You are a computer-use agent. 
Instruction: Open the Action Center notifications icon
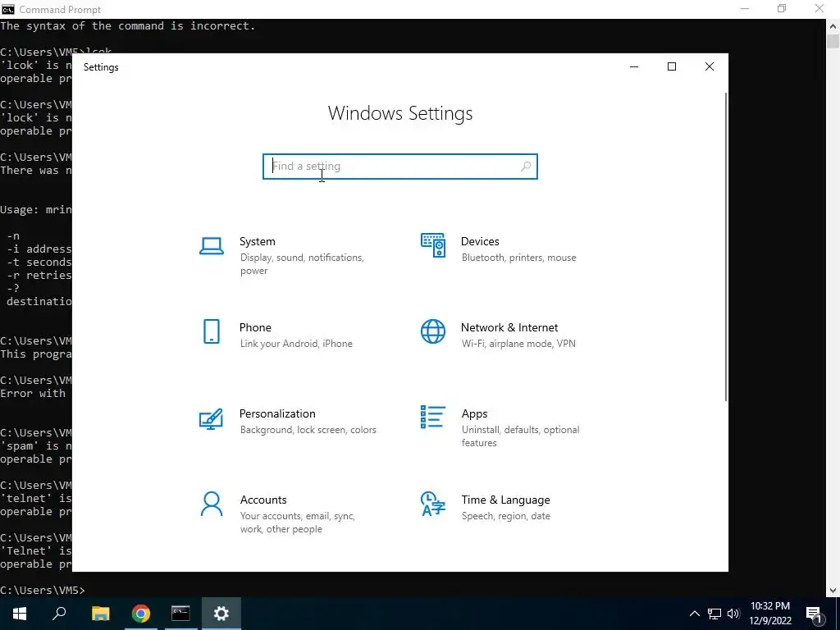[815, 614]
